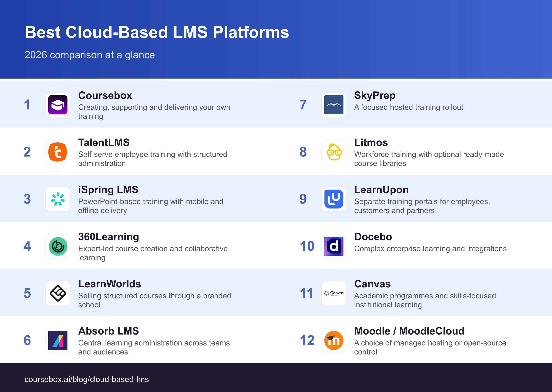Click the orange TalentLMS logo

[58, 152]
